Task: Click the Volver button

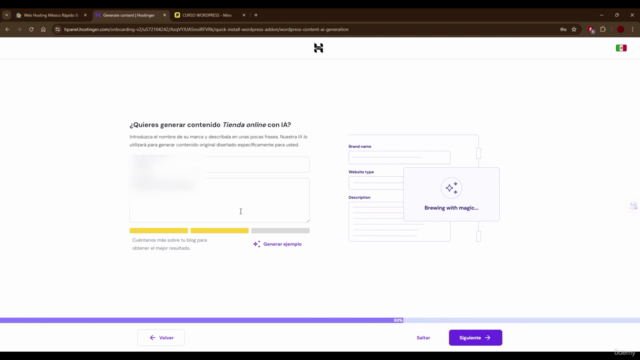Action: point(161,338)
